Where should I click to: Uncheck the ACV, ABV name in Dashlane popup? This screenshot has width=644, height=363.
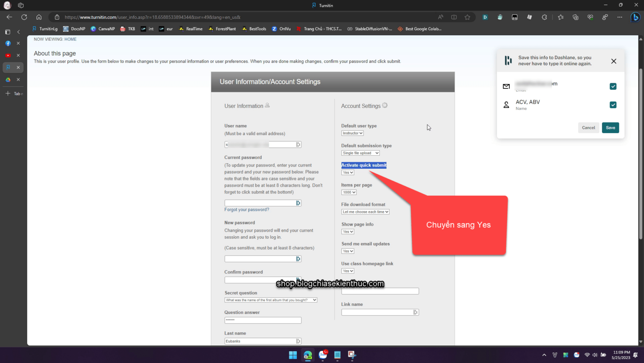613,104
